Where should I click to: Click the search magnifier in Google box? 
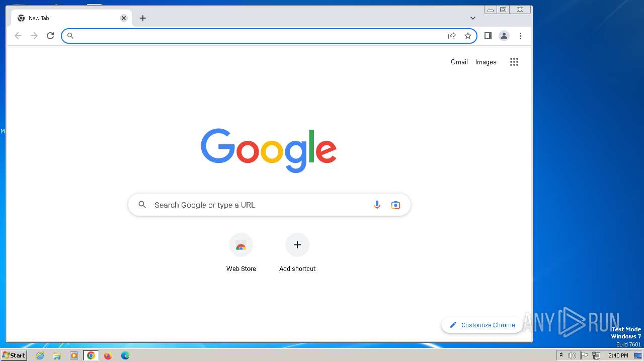(x=142, y=205)
